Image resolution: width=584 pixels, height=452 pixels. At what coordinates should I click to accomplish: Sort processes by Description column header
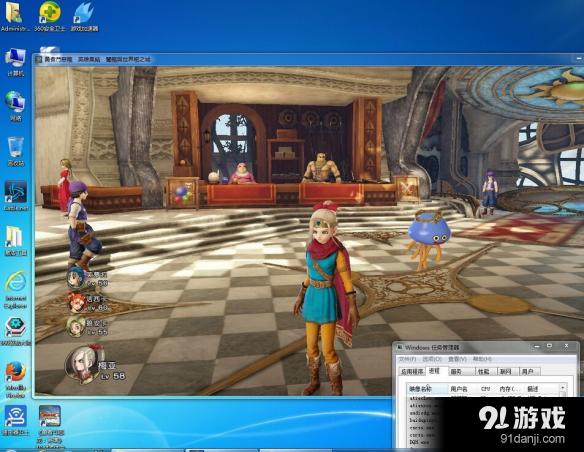[x=541, y=389]
